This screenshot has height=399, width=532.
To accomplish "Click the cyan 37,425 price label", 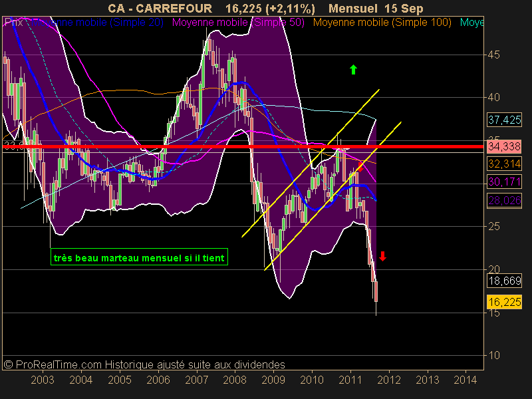I will [x=505, y=120].
